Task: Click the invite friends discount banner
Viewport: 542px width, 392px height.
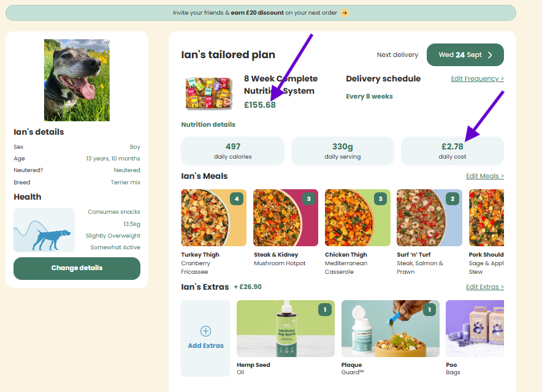Action: coord(260,13)
